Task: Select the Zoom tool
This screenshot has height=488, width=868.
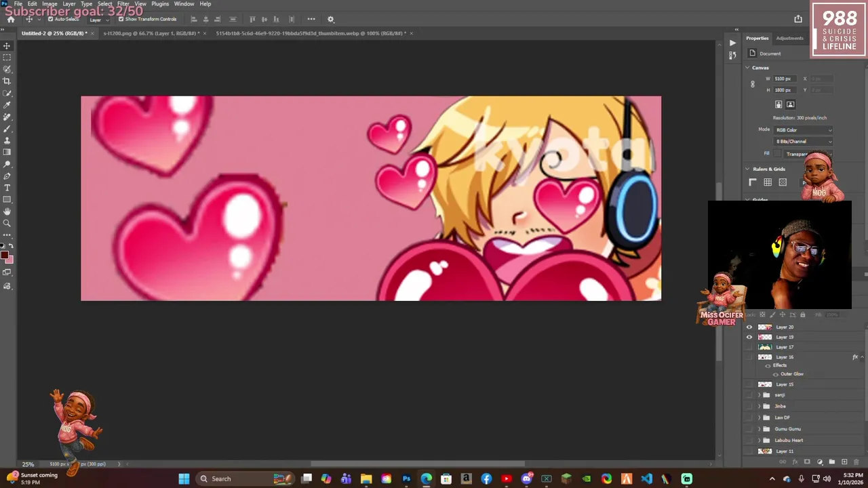Action: click(7, 223)
